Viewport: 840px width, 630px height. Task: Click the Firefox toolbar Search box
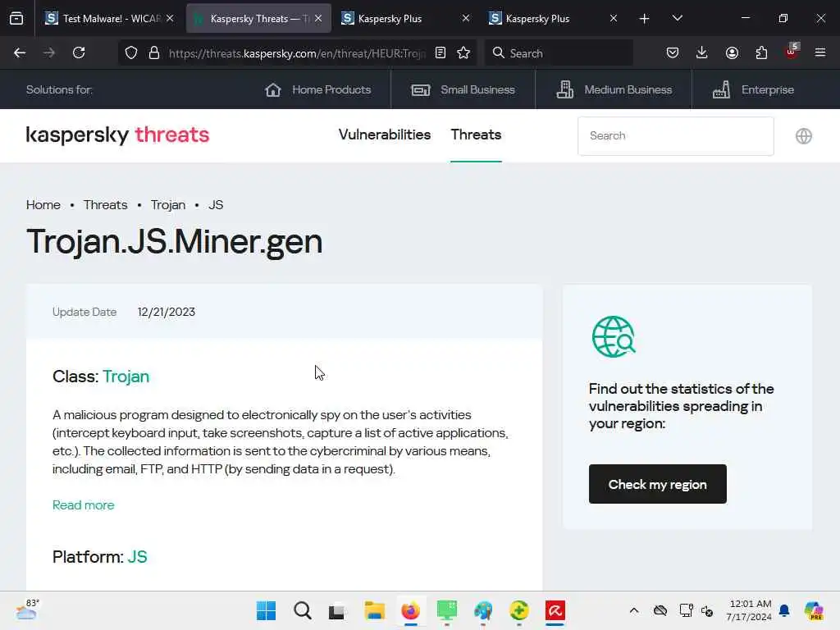pyautogui.click(x=559, y=53)
